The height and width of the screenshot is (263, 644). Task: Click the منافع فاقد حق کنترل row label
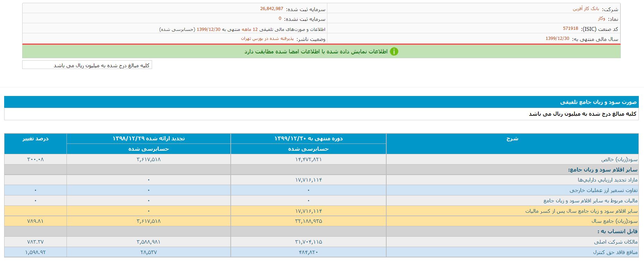coord(615,252)
